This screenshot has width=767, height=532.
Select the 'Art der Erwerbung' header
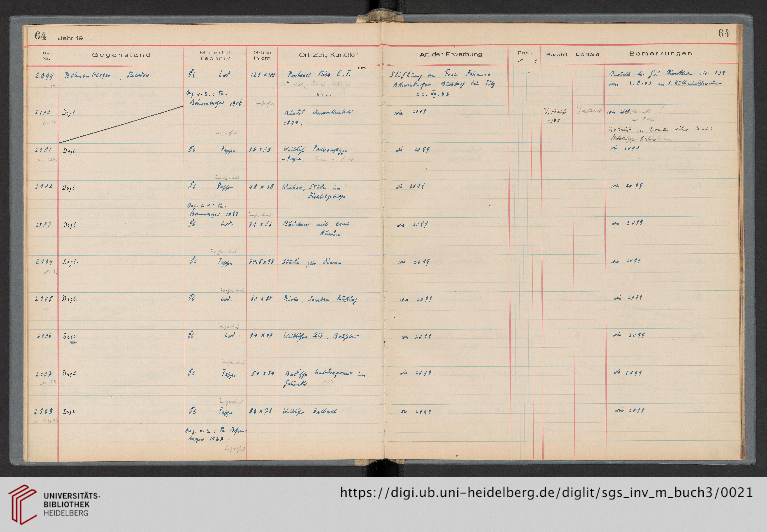click(x=451, y=54)
